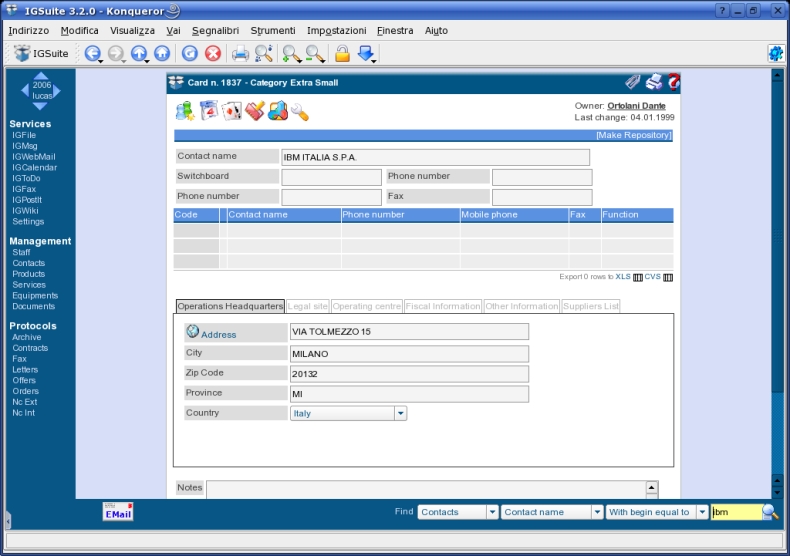Click the Zip Code input field

coord(409,374)
